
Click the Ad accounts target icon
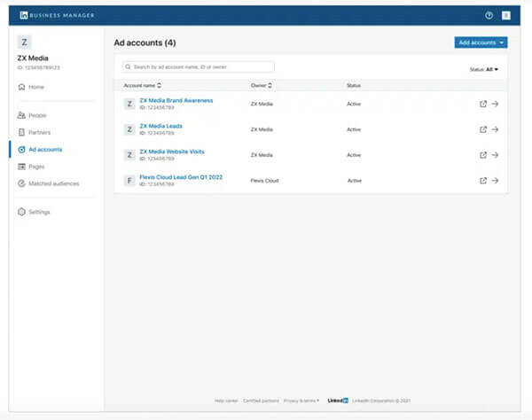pos(21,150)
